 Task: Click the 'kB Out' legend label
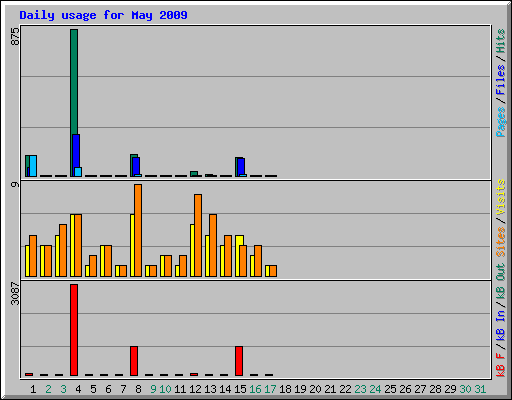500,281
